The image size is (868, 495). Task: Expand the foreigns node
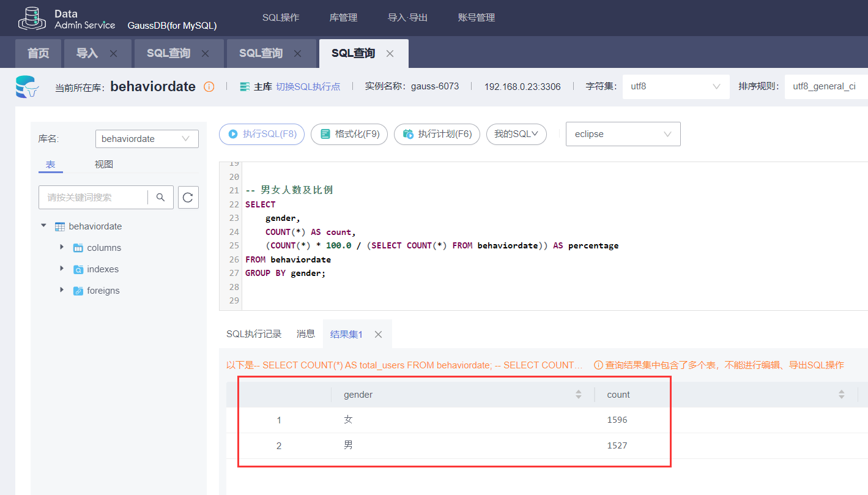[x=62, y=290]
